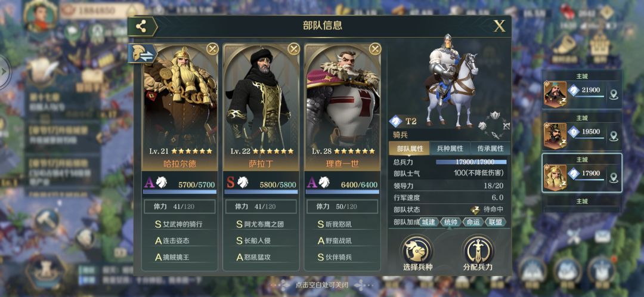Open the 传承属性 tab
644x297 pixels.
click(x=490, y=148)
